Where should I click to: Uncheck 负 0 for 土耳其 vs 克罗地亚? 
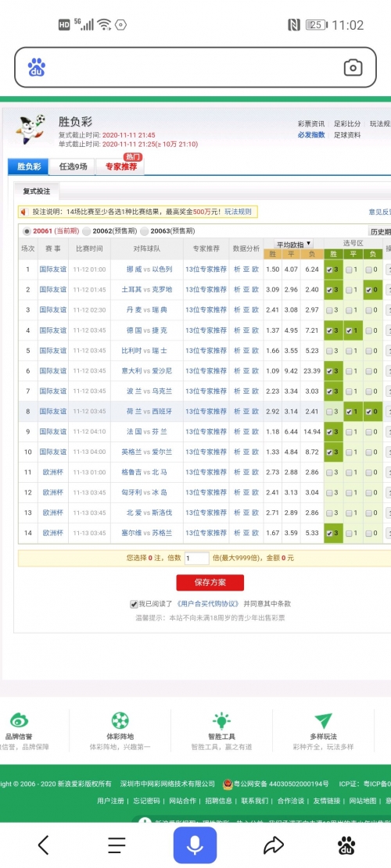pyautogui.click(x=369, y=290)
